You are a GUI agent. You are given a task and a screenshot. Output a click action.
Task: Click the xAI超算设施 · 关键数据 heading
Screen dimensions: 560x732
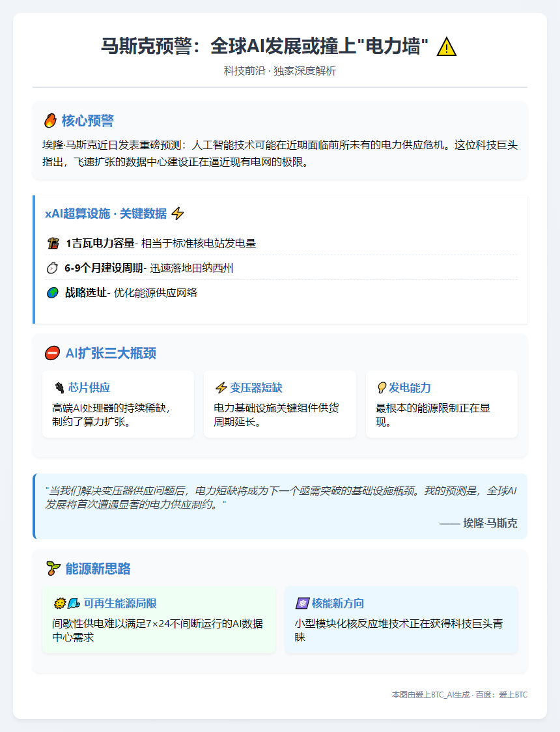tap(106, 214)
